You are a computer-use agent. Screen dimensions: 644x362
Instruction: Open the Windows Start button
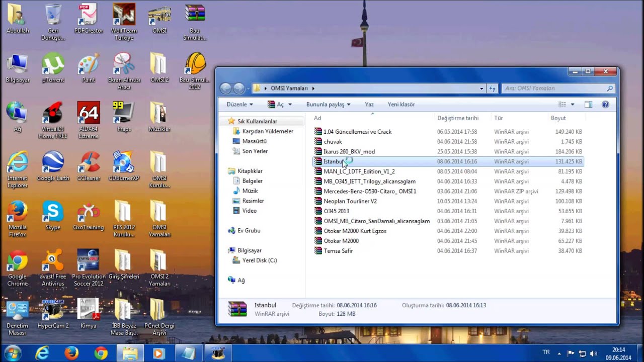click(13, 353)
